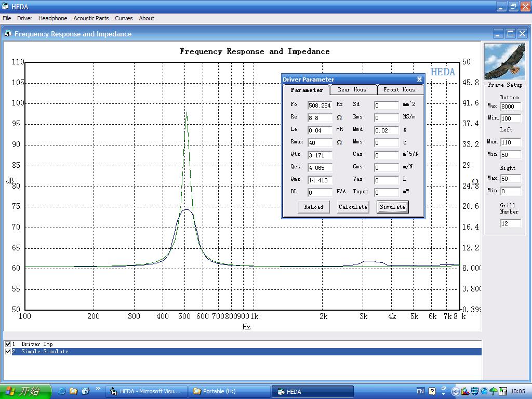Uncheck the Driver Imp curve checkbox
Image resolution: width=532 pixels, height=399 pixels.
(8, 344)
